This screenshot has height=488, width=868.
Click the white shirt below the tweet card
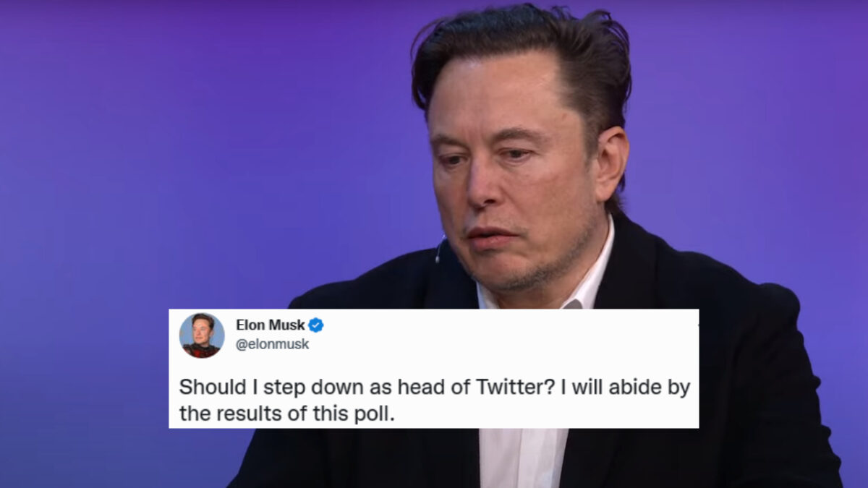coord(521,457)
